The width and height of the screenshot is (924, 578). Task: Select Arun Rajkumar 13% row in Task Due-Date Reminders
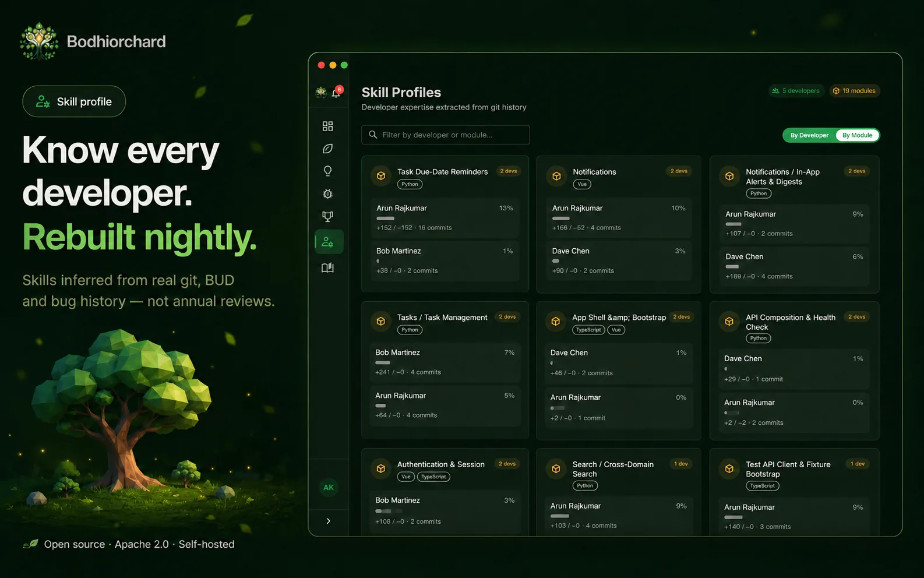(445, 217)
